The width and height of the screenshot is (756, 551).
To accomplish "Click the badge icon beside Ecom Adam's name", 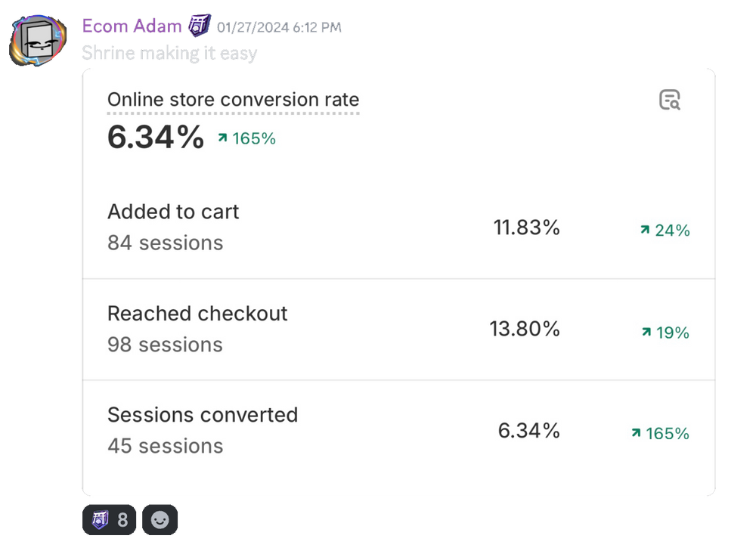I will [x=200, y=26].
